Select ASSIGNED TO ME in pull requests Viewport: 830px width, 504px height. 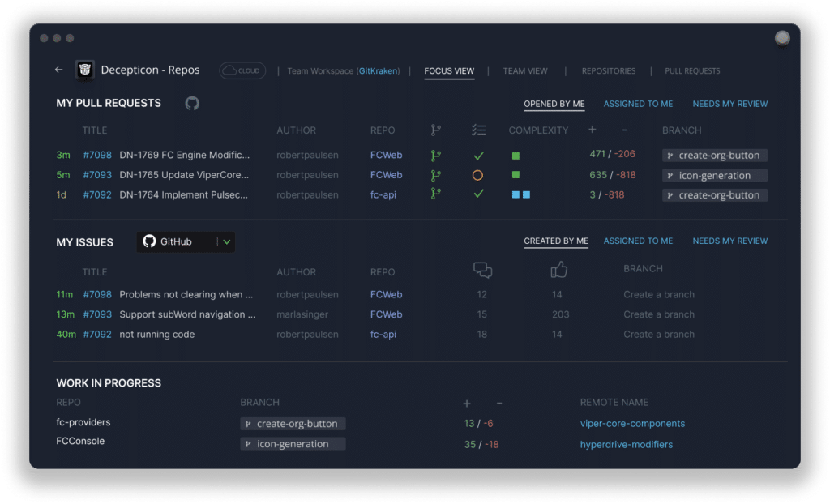639,104
